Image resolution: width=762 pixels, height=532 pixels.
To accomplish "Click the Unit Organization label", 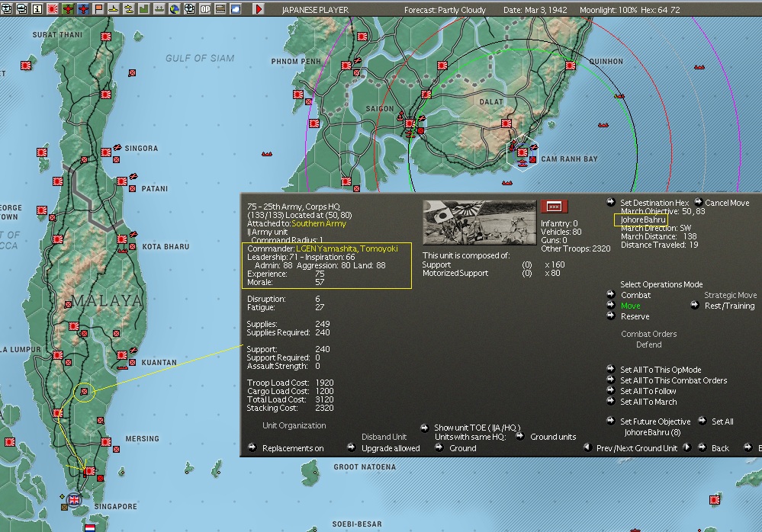I will tap(294, 425).
